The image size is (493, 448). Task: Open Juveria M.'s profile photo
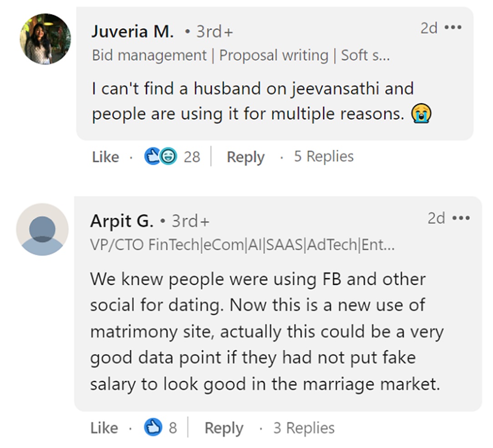45,39
